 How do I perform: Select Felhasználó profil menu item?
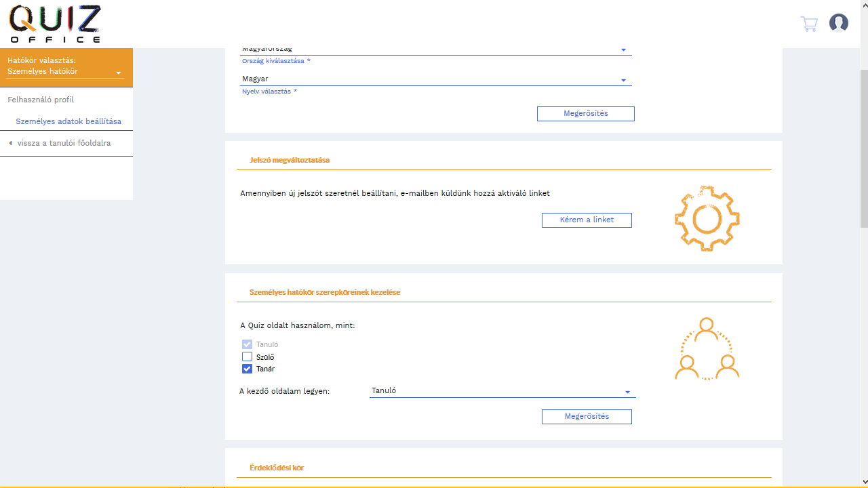coord(41,100)
